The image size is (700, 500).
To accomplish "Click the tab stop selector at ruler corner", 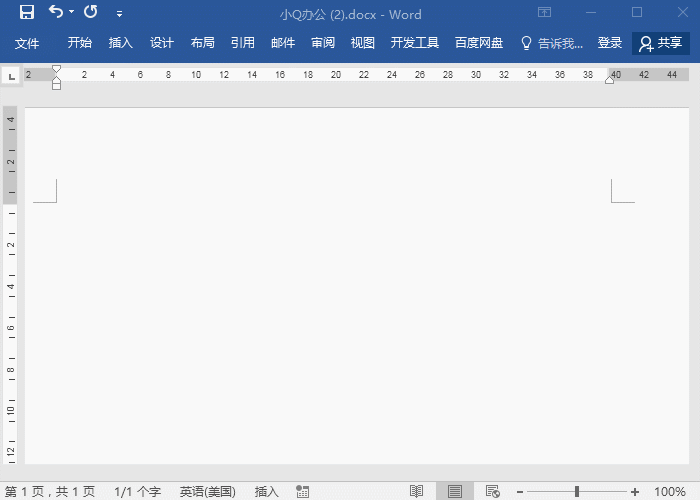I will (x=11, y=76).
